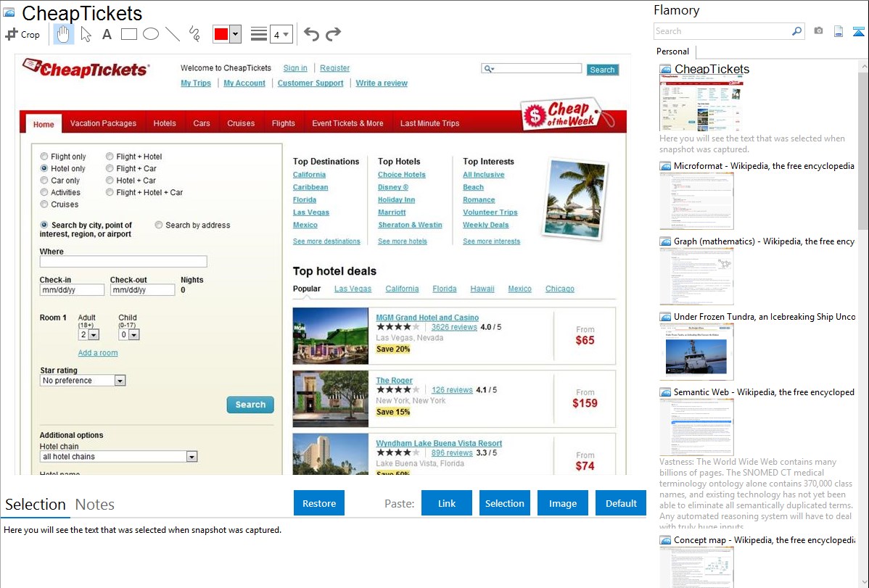The width and height of the screenshot is (869, 588).
Task: Click the blue upward arrow icon
Action: tap(858, 31)
